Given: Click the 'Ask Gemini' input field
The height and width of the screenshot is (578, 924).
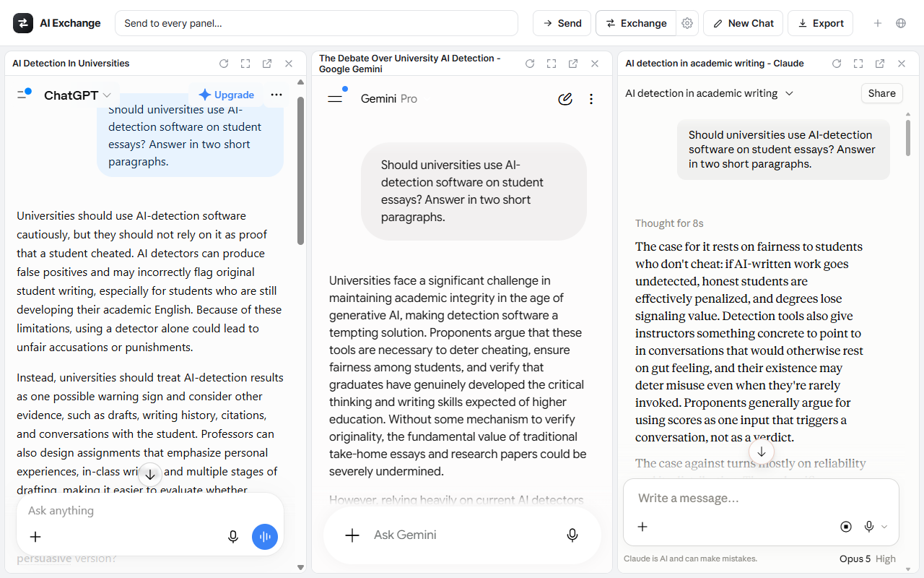Looking at the screenshot, I should coord(462,535).
